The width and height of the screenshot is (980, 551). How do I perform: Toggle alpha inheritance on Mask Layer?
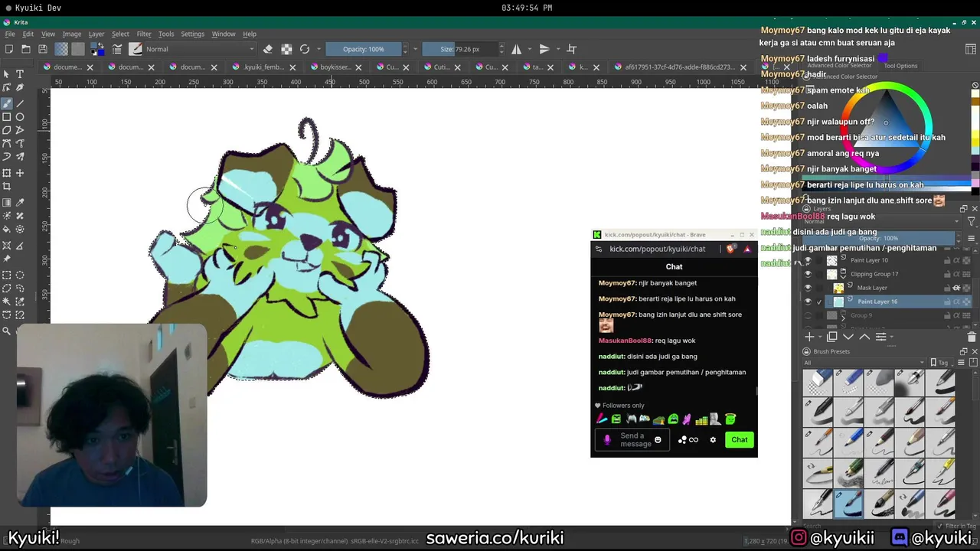[x=956, y=288]
